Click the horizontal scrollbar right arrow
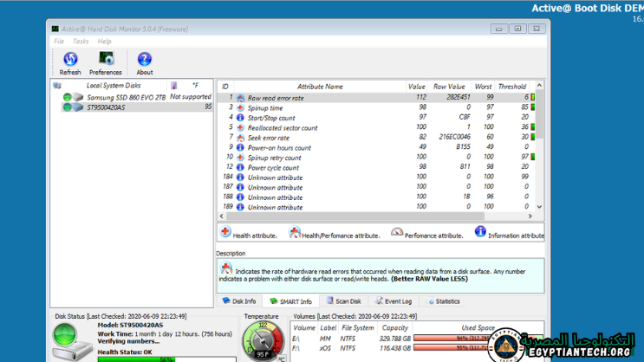Viewport: 644px width, 362px height. click(530, 216)
